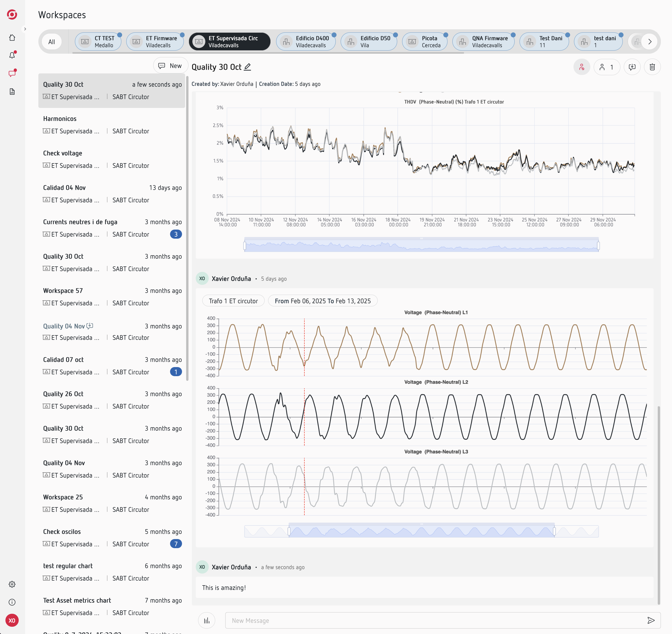Image resolution: width=672 pixels, height=634 pixels.
Task: Open participants button showing 1
Action: [x=607, y=67]
